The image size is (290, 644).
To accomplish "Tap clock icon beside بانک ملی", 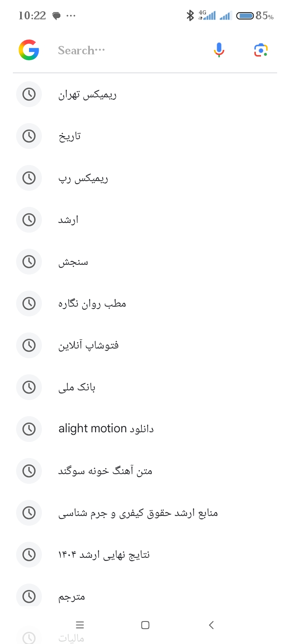I will 29,387.
